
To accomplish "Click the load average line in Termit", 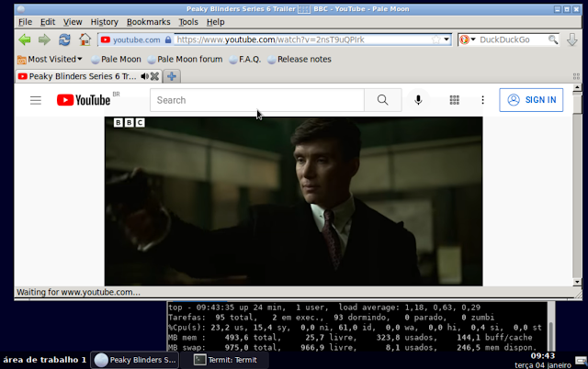I will click(324, 307).
